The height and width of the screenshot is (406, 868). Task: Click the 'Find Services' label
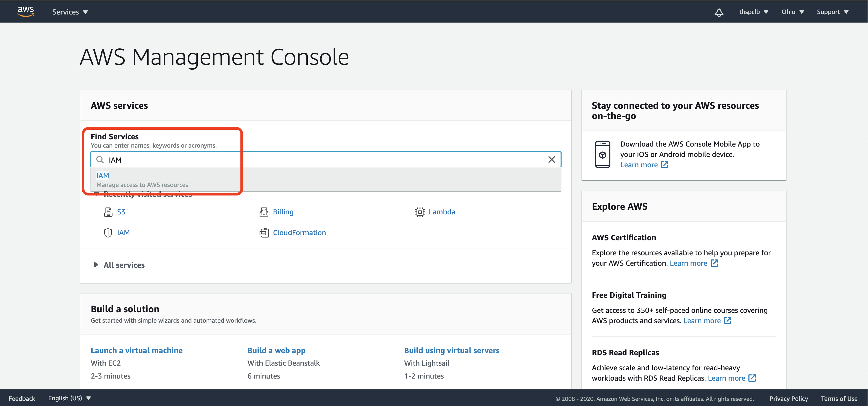(115, 136)
